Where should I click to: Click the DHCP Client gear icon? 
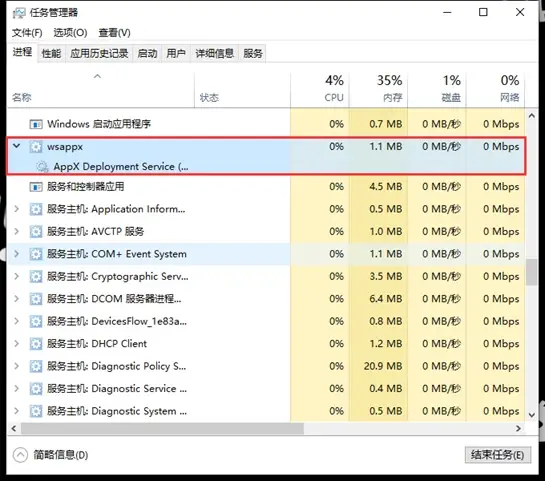35,344
